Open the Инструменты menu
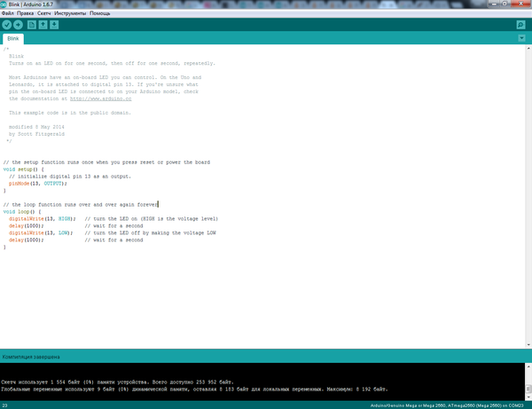 [x=70, y=13]
